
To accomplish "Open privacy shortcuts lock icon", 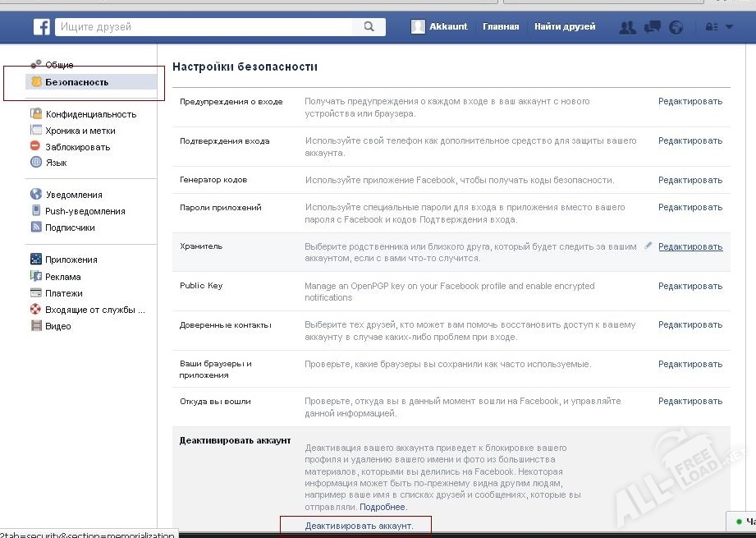I will click(x=712, y=27).
